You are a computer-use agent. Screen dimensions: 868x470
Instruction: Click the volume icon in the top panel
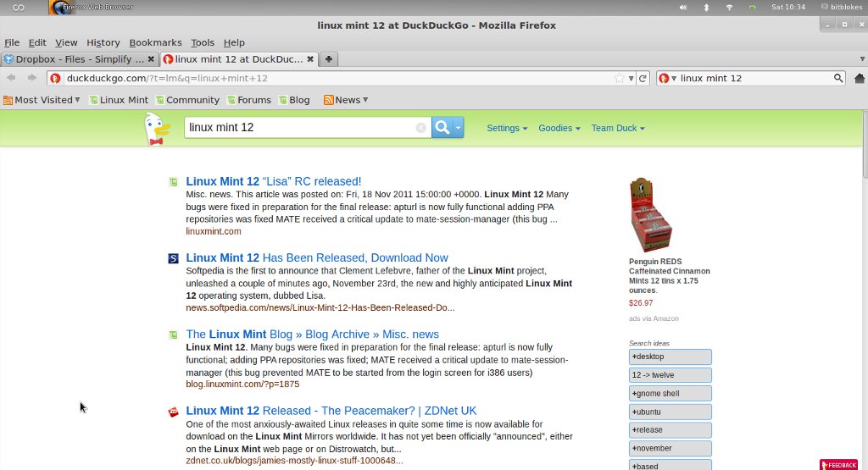coord(683,7)
